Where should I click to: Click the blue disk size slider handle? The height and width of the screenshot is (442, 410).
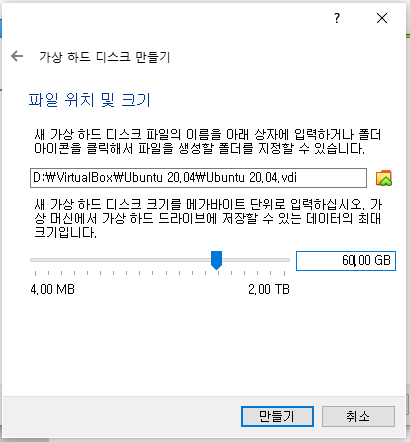[x=216, y=260]
